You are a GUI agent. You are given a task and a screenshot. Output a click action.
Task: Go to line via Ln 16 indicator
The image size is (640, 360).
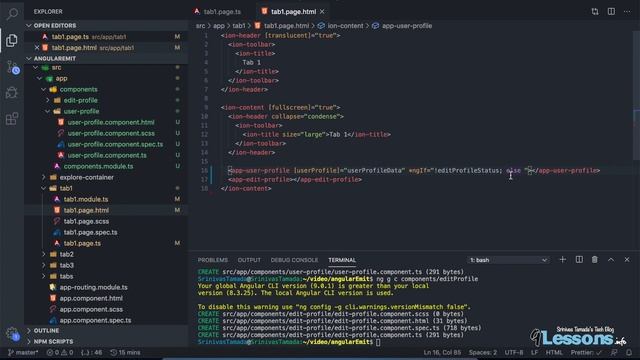click(442, 352)
